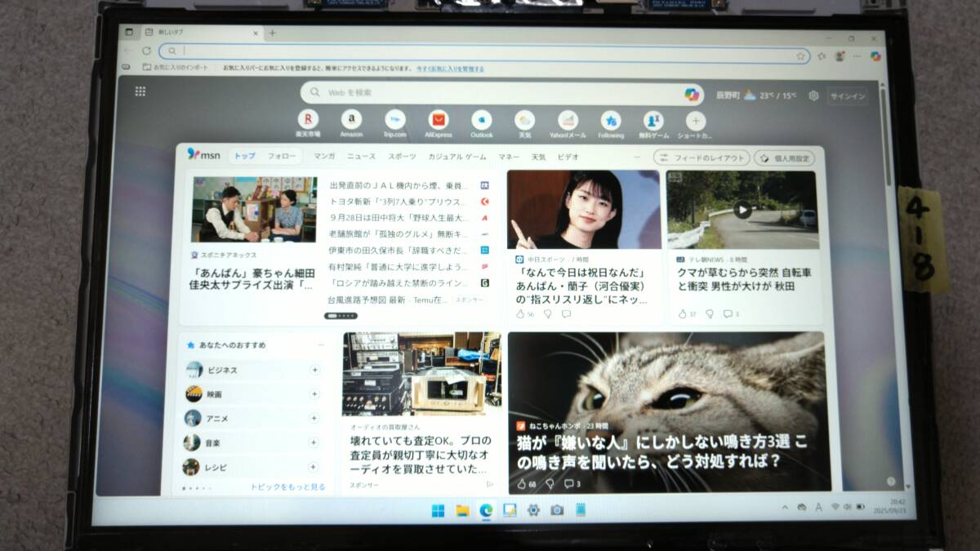Open the 楽天市場 shortcut icon
The height and width of the screenshot is (551, 980).
click(x=308, y=120)
